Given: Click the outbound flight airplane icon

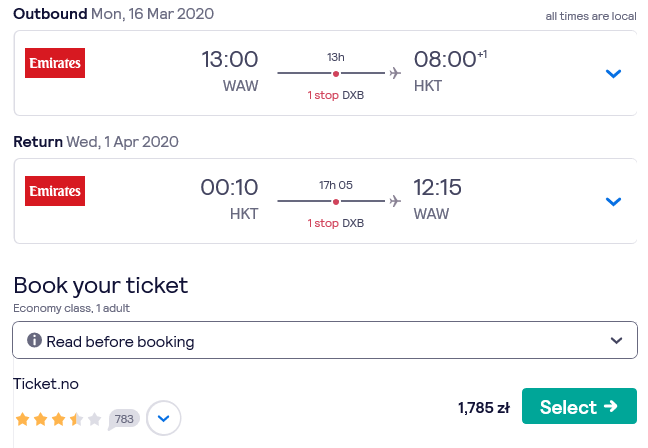Looking at the screenshot, I should 395,73.
